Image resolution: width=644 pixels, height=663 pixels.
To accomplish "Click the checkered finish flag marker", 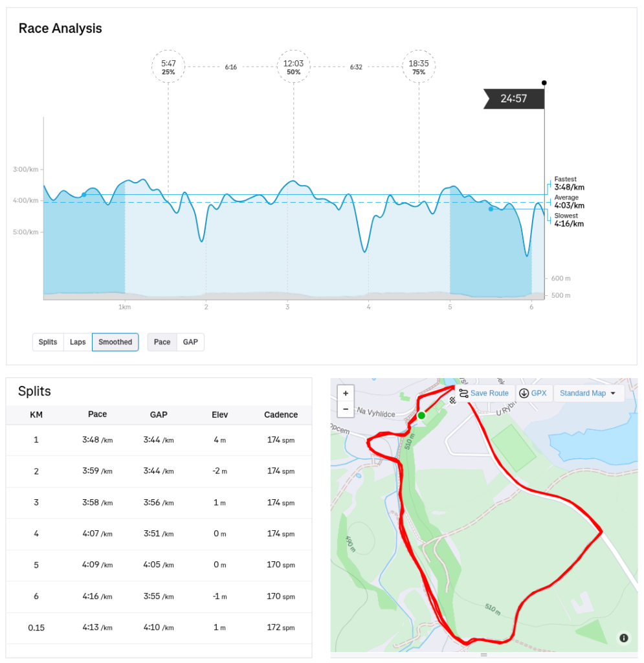I will point(452,401).
